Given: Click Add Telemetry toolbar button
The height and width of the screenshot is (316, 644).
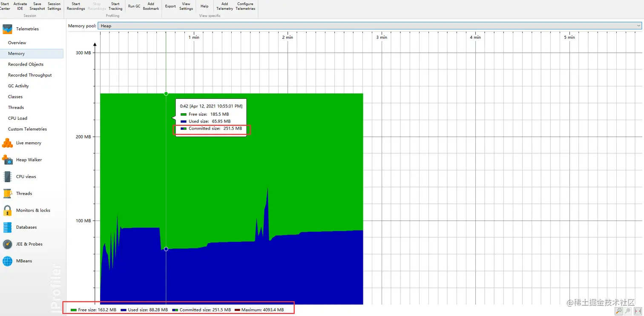Looking at the screenshot, I should tap(224, 6).
